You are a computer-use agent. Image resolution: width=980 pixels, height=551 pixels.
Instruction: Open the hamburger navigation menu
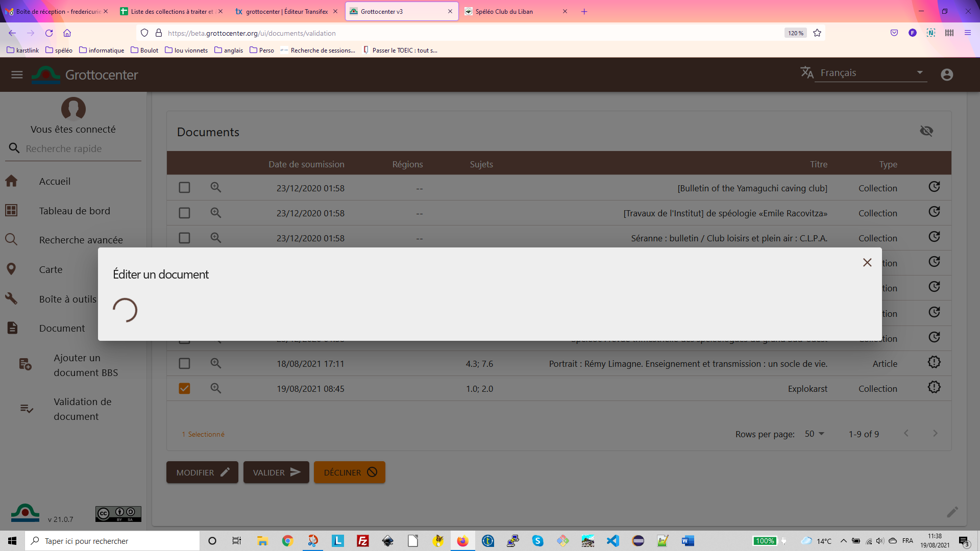(x=16, y=74)
